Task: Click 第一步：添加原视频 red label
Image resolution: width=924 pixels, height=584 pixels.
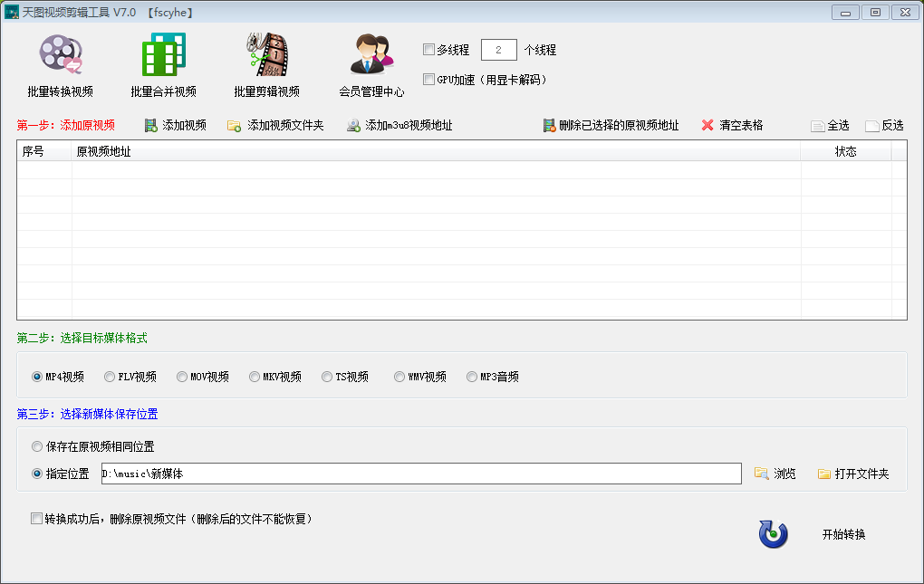Action: point(66,125)
